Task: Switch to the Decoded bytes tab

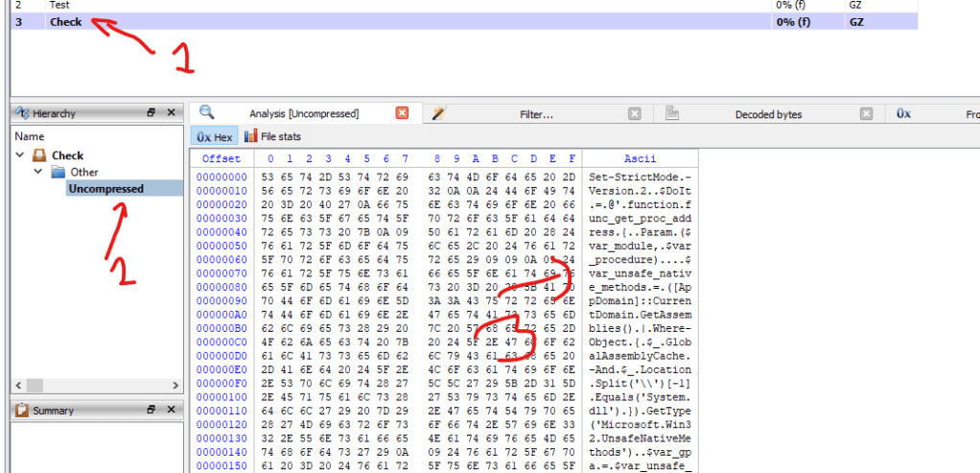Action: (x=768, y=114)
